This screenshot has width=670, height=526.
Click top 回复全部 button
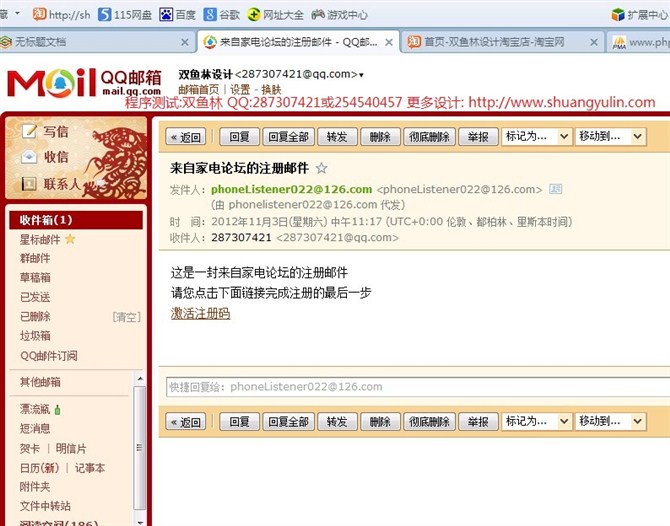[288, 137]
